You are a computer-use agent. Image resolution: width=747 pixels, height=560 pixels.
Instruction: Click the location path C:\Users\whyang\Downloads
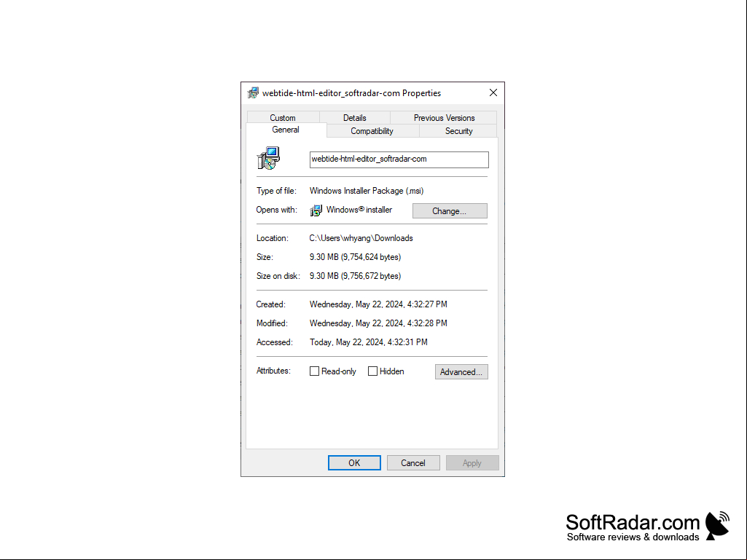[361, 238]
